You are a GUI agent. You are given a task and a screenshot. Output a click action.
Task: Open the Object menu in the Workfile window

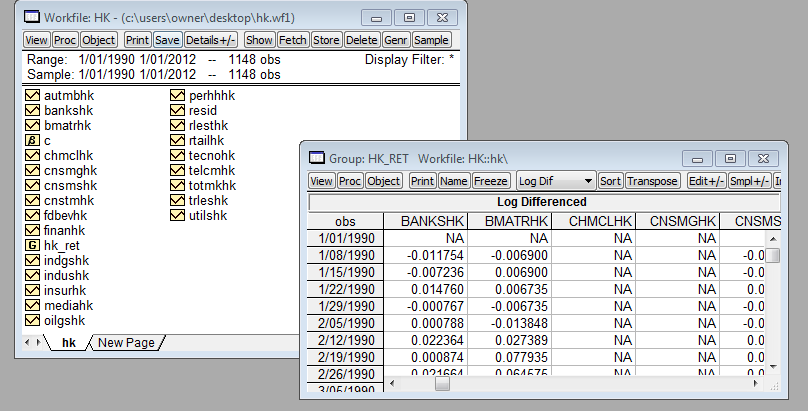[x=98, y=40]
